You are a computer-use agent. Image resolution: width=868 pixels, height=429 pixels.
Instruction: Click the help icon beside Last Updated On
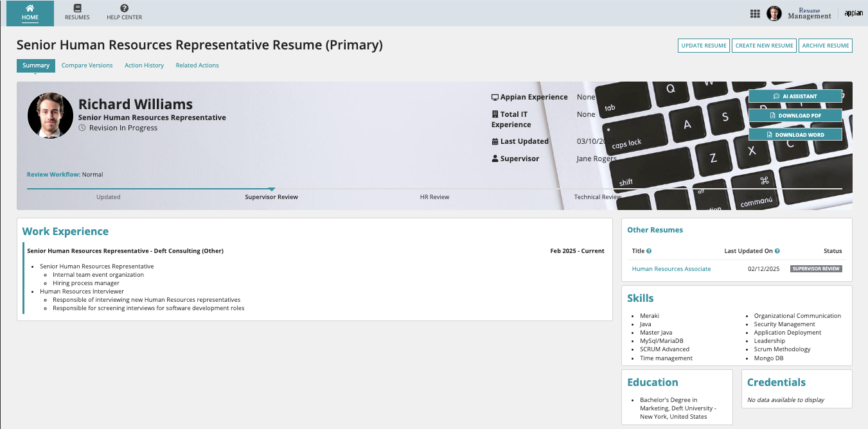[777, 251]
